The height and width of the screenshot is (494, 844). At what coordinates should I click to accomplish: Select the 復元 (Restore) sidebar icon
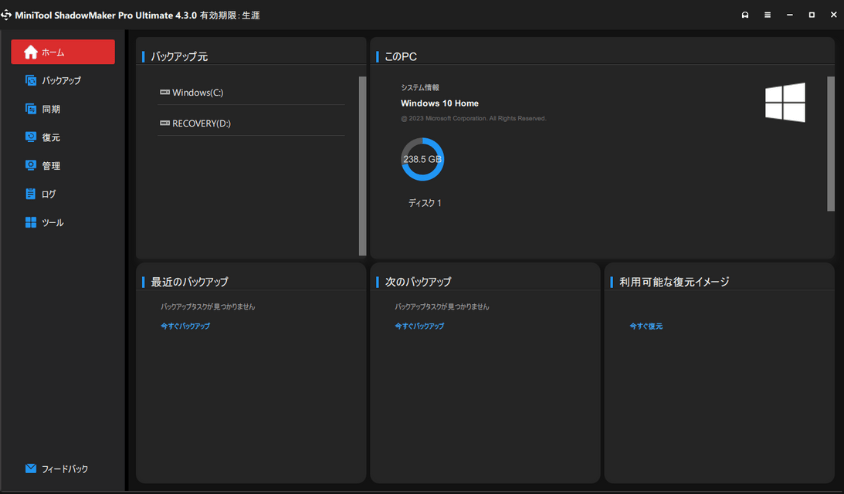click(31, 137)
